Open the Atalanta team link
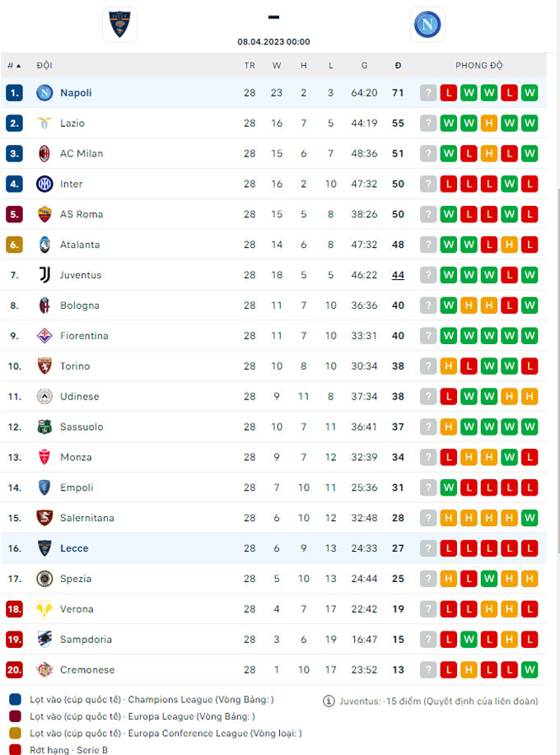 pyautogui.click(x=80, y=245)
